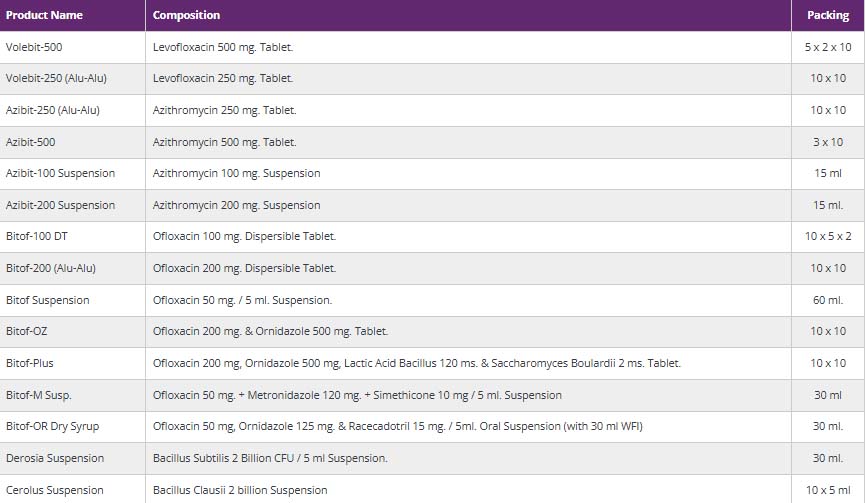Click Derosia Suspension product name

[x=54, y=458]
